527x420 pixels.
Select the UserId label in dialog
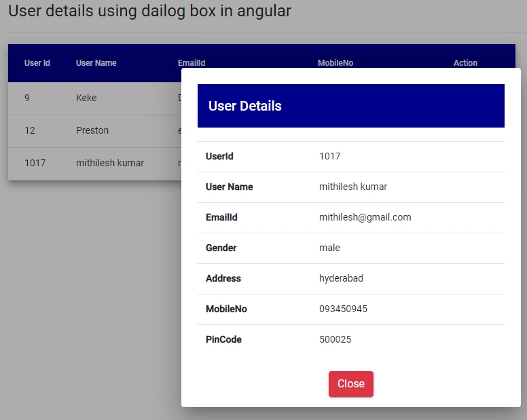[x=219, y=156]
